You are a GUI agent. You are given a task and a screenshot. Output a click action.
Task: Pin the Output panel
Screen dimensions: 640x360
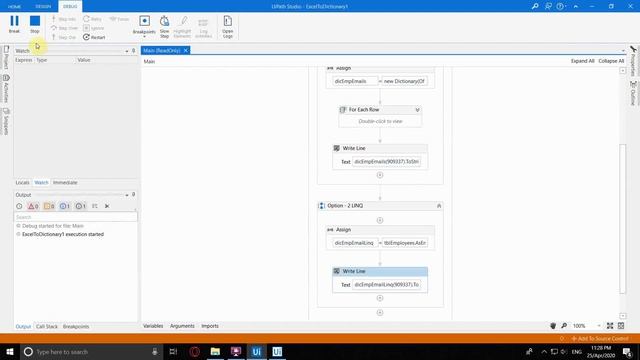(x=133, y=195)
